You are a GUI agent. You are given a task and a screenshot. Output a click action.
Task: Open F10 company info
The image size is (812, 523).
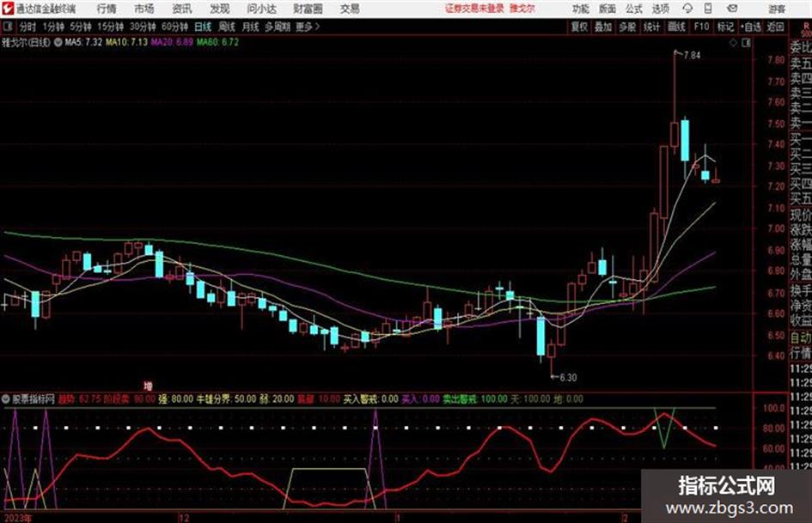click(701, 27)
